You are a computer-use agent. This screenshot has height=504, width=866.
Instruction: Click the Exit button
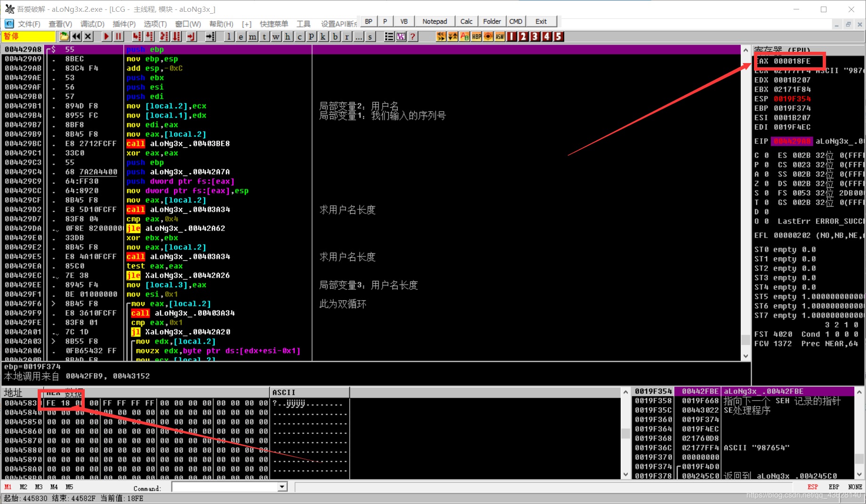pyautogui.click(x=541, y=22)
